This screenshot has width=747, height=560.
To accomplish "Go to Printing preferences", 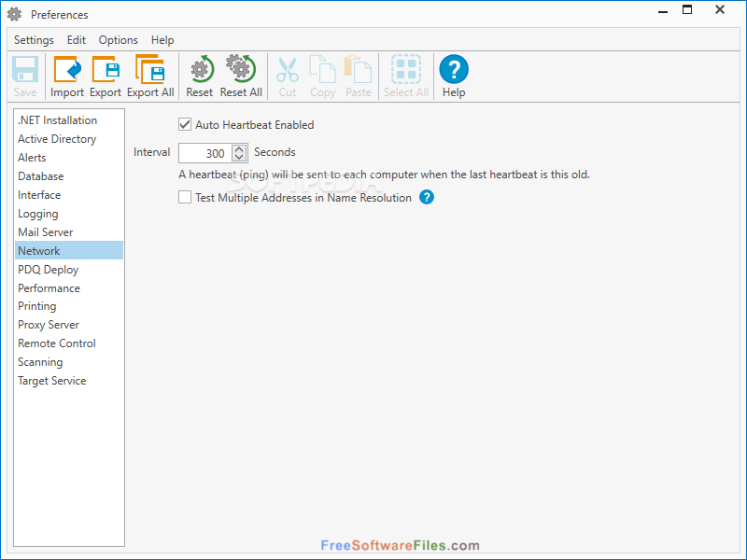I will [x=68, y=306].
